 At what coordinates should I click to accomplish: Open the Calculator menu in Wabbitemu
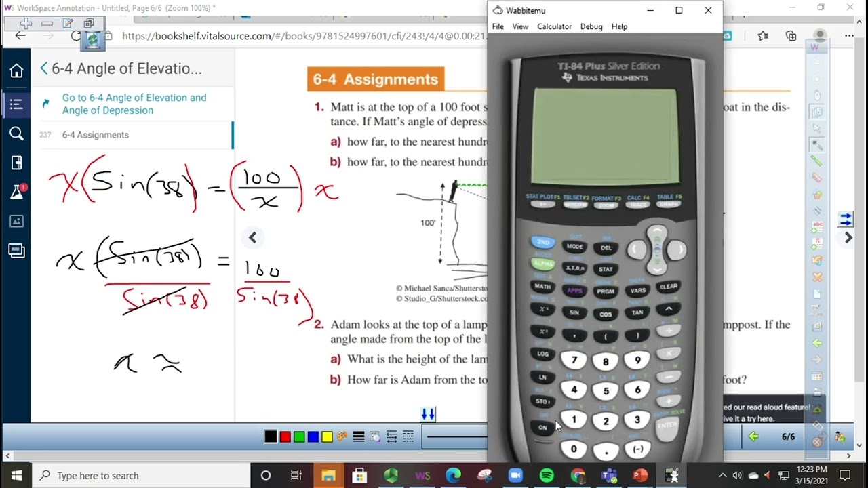[554, 26]
